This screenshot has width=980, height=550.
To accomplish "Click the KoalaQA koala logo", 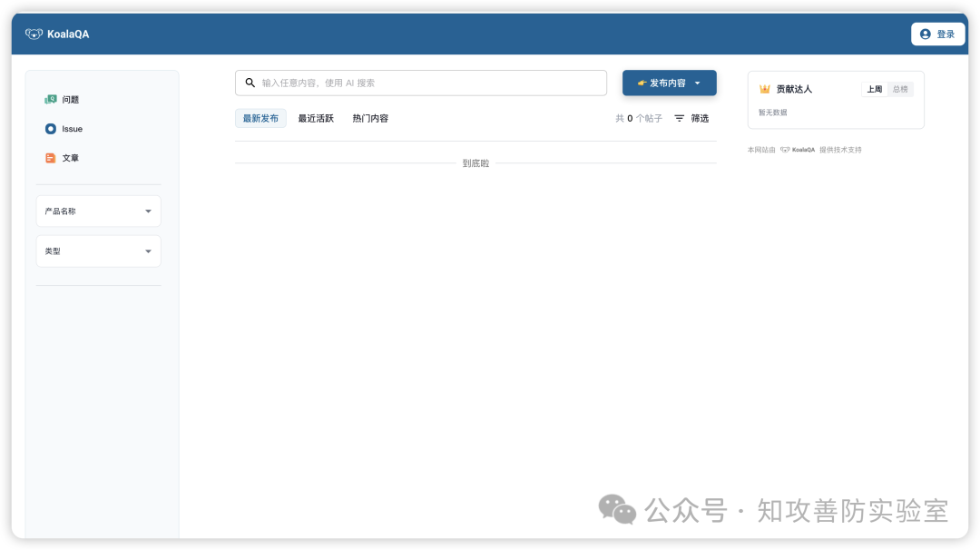I will click(34, 33).
